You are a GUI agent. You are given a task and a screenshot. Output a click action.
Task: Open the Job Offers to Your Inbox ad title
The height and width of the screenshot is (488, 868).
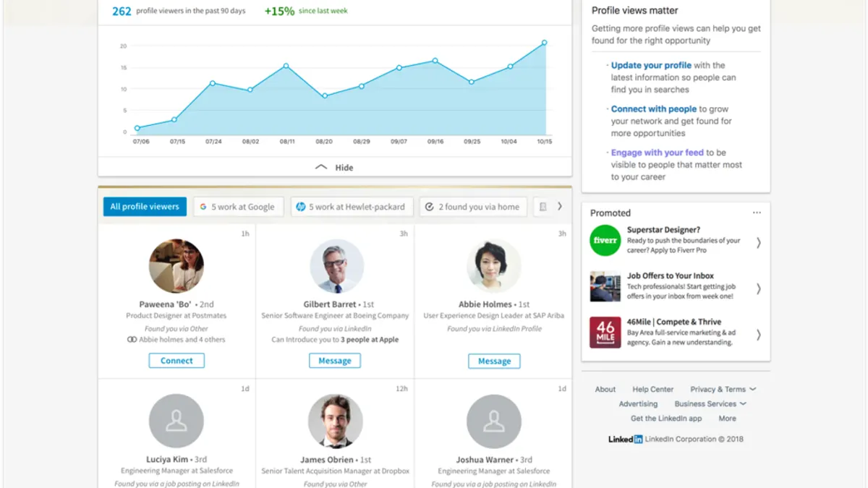[x=671, y=275]
